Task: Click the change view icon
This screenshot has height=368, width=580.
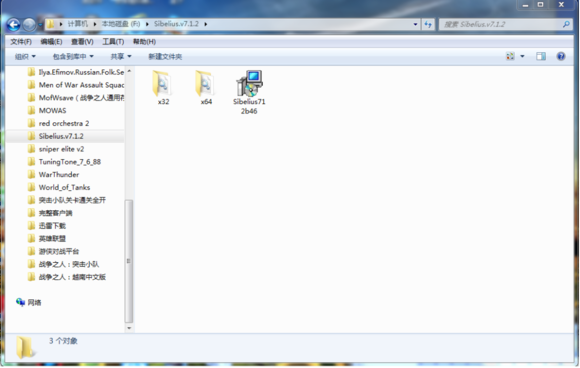Action: coord(510,56)
